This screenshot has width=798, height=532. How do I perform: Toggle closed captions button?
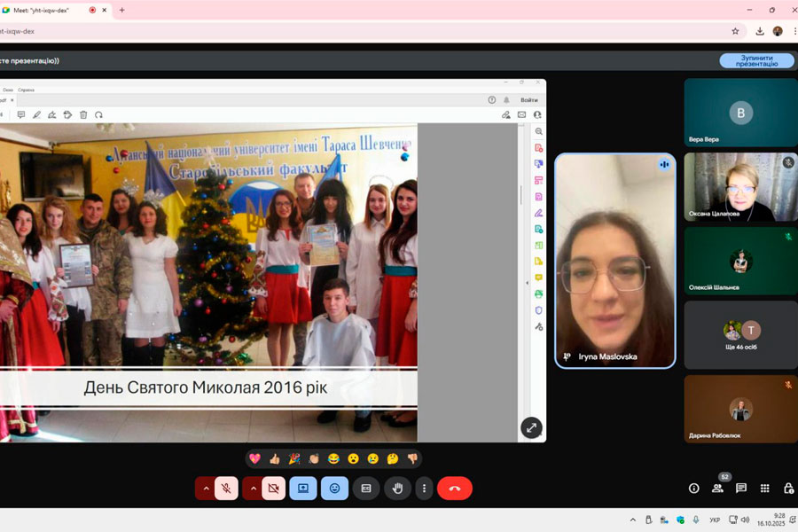click(365, 488)
